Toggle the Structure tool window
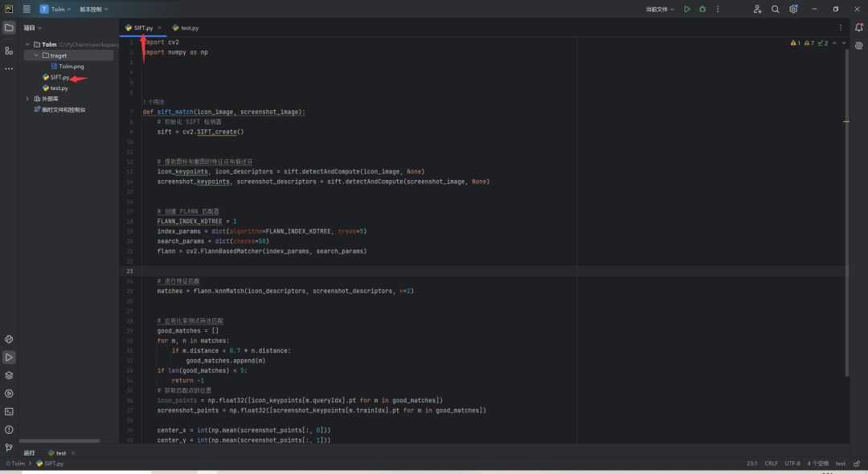This screenshot has height=474, width=868. [x=9, y=51]
